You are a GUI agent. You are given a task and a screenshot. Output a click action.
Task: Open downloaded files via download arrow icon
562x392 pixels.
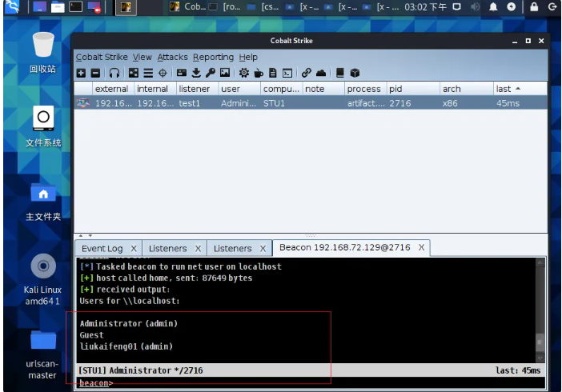click(196, 73)
